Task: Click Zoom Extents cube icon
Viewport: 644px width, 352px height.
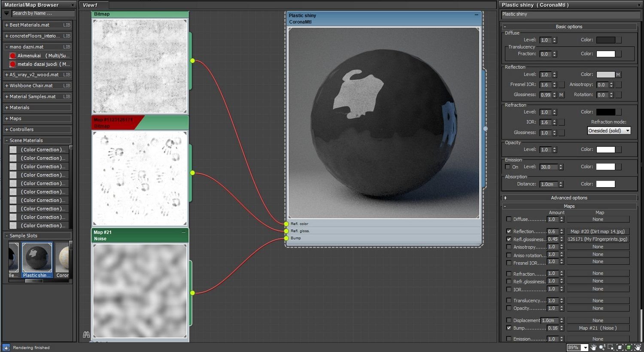Action: coord(620,347)
